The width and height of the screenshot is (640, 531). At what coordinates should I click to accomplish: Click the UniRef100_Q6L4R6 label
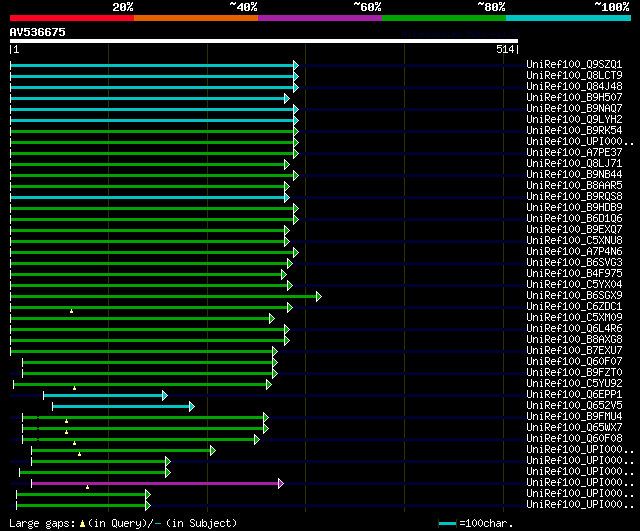(574, 329)
